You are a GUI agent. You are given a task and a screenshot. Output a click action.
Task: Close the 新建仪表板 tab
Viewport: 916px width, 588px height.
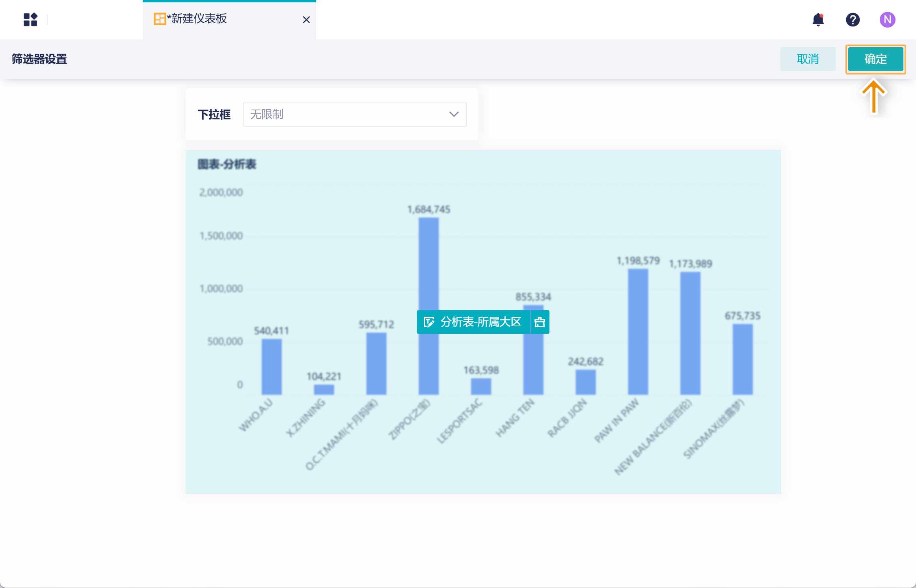click(306, 20)
